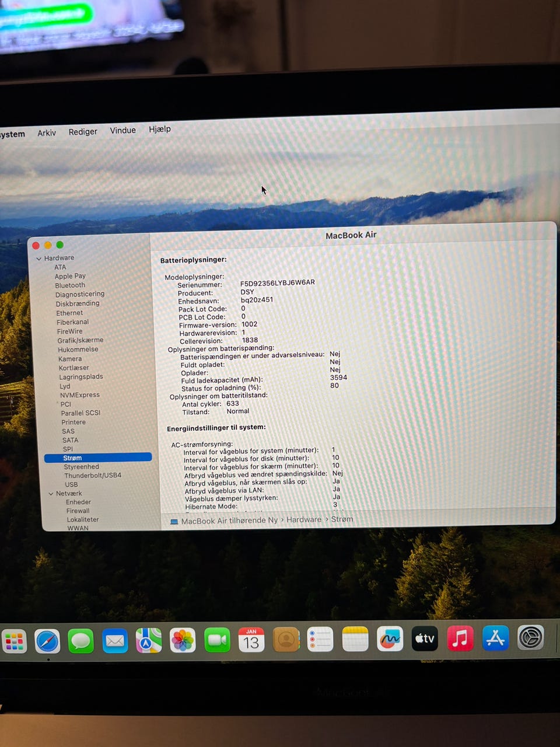Image resolution: width=560 pixels, height=747 pixels.
Task: Open the Vindue menu
Action: click(123, 130)
